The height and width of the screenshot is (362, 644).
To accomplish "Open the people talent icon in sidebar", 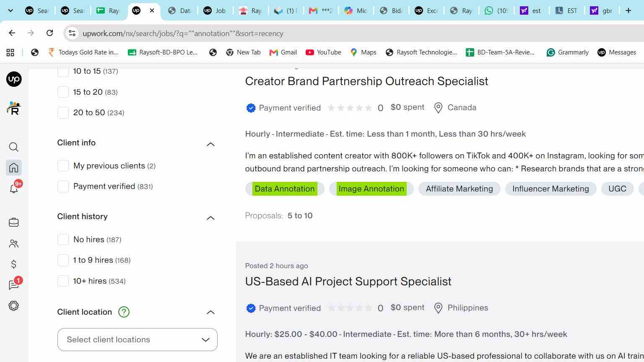I will coord(14,243).
